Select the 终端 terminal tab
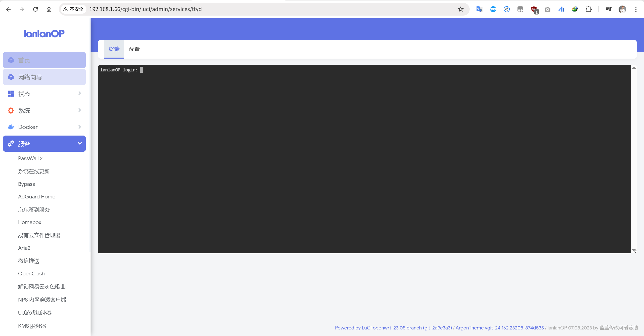Viewport: 644px width, 336px height. pyautogui.click(x=114, y=49)
